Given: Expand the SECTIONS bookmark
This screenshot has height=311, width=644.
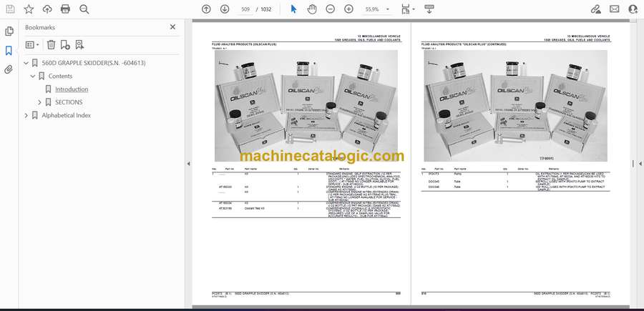Looking at the screenshot, I should pyautogui.click(x=39, y=102).
